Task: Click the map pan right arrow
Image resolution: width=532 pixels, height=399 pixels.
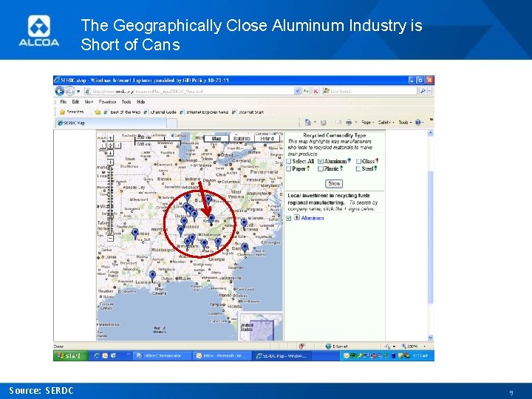Action: (117, 146)
